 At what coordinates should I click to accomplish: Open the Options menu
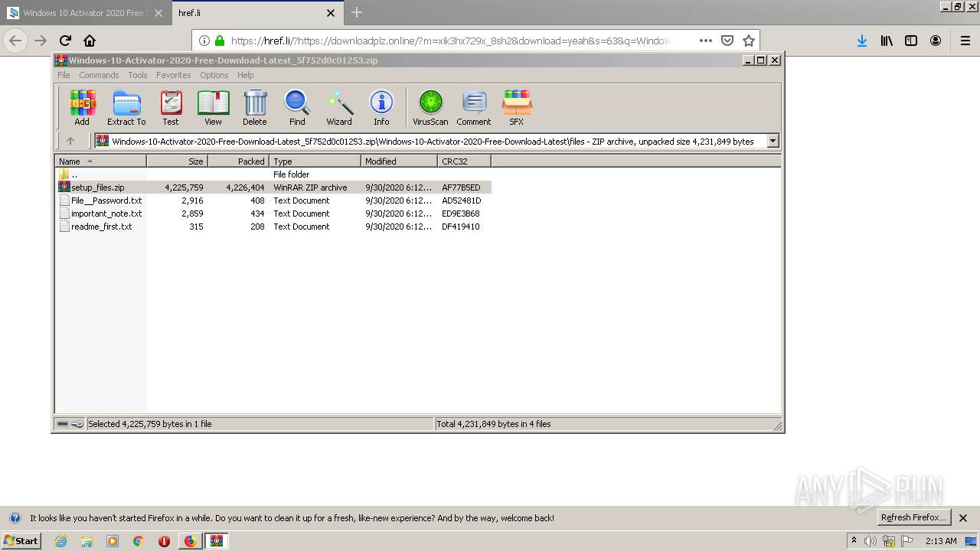pyautogui.click(x=214, y=75)
